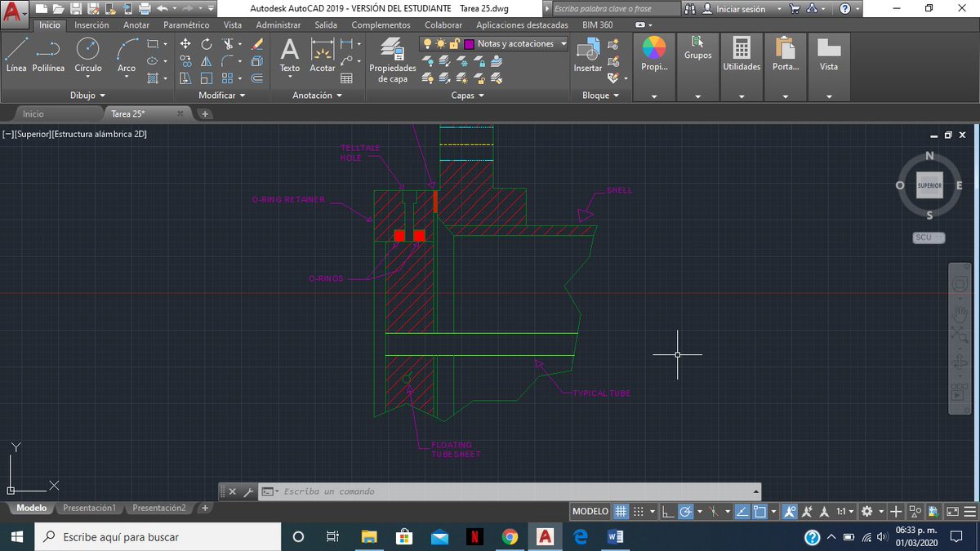The image size is (980, 551).
Task: Expand the Modificar panel
Action: [x=222, y=96]
